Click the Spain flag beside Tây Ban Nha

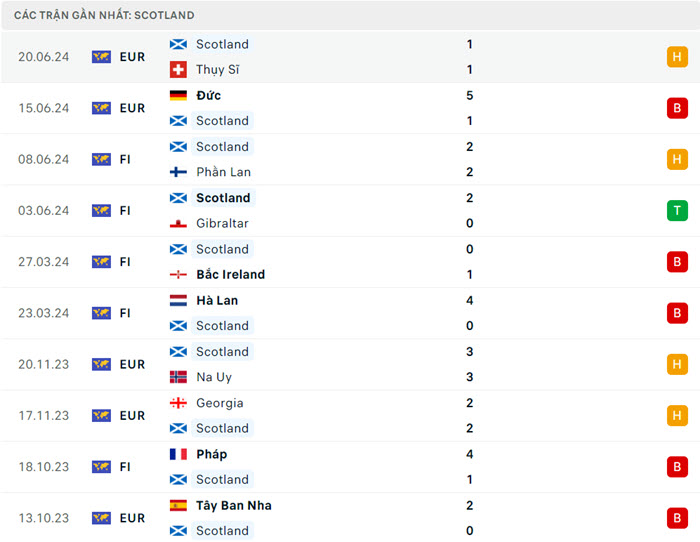pyautogui.click(x=178, y=506)
